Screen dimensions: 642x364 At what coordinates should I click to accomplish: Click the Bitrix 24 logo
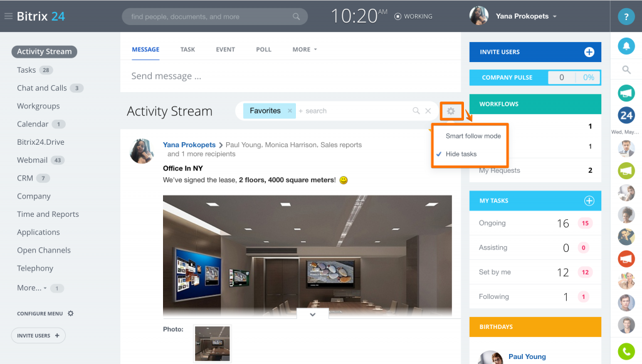coord(41,16)
